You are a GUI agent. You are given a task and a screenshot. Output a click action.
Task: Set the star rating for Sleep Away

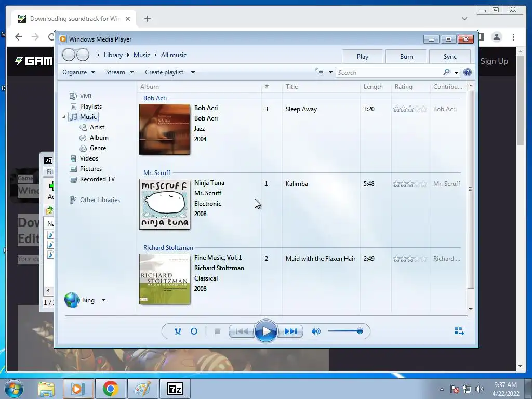[410, 109]
